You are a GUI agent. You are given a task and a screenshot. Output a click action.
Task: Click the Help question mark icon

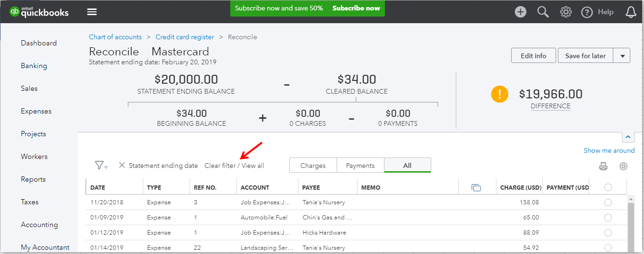click(x=587, y=12)
